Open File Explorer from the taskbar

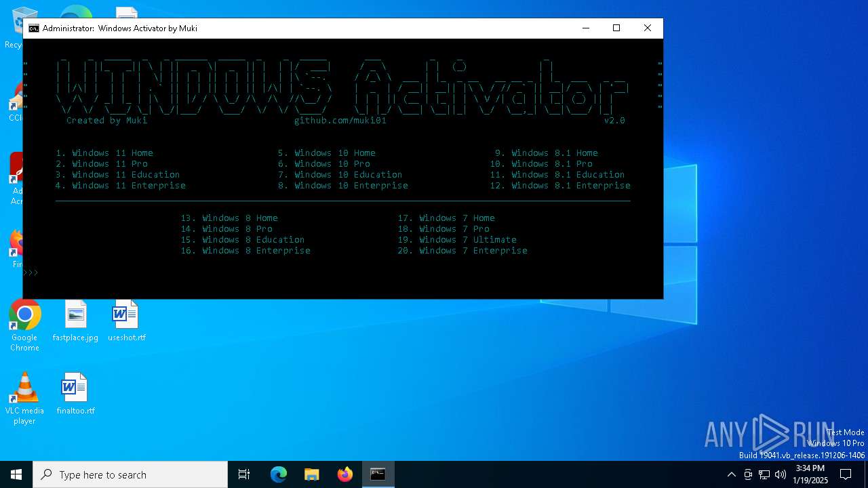pos(312,474)
